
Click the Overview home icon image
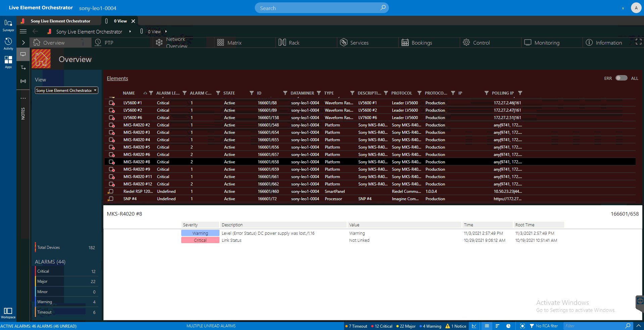pos(41,59)
